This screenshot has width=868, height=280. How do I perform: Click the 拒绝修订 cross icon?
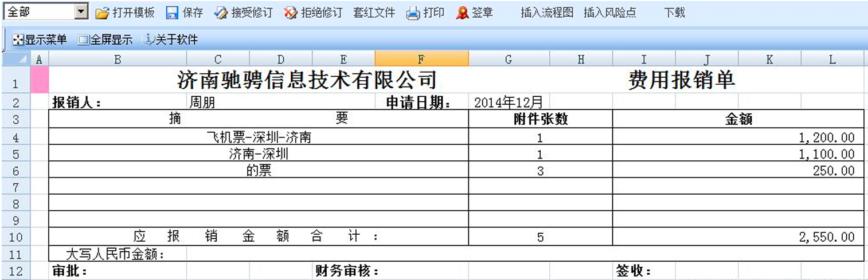(291, 13)
